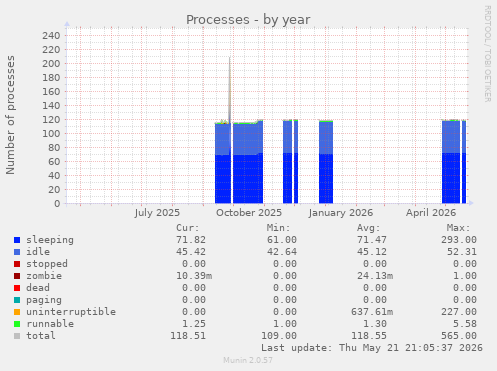The height and width of the screenshot is (371, 497).
Task: Click the 240 y-axis tick label
Action: coord(51,35)
